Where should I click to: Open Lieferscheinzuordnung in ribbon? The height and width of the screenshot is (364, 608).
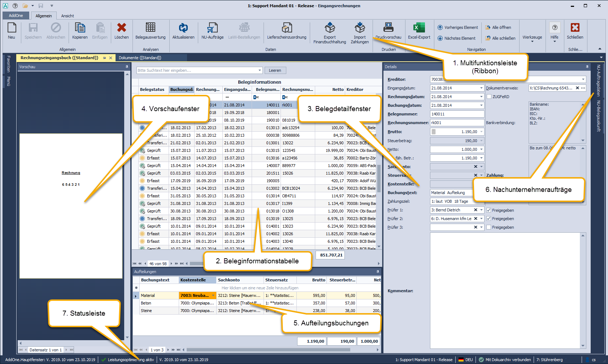(287, 28)
